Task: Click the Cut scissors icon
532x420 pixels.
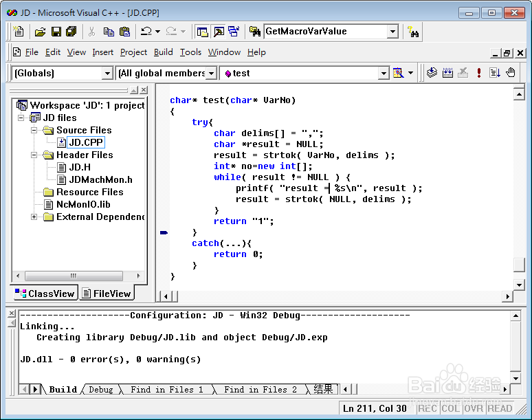Action: pyautogui.click(x=91, y=32)
